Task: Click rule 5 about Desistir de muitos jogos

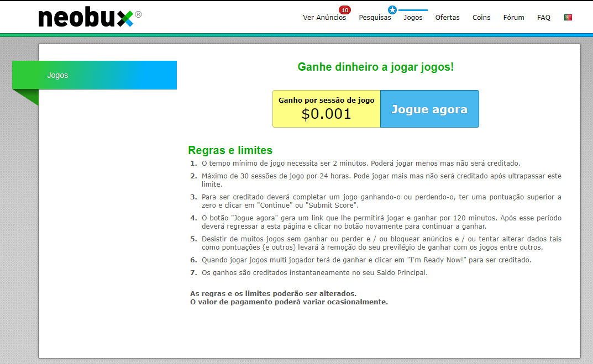Action: (x=381, y=243)
